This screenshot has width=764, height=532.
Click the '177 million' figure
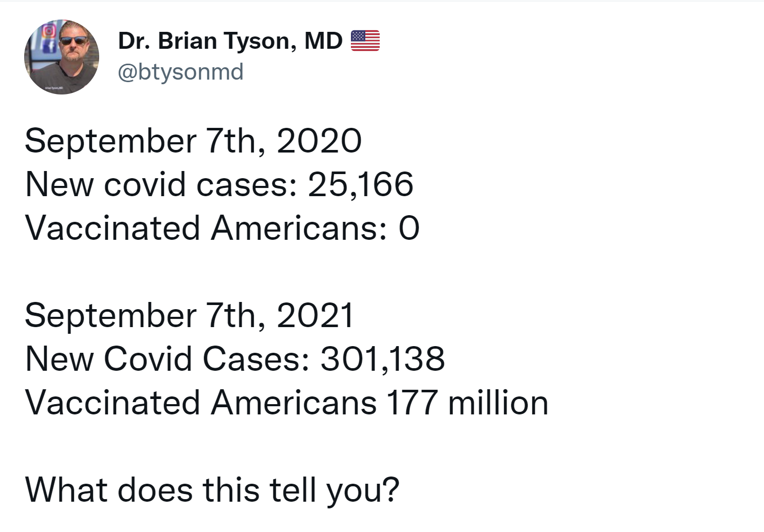point(467,403)
